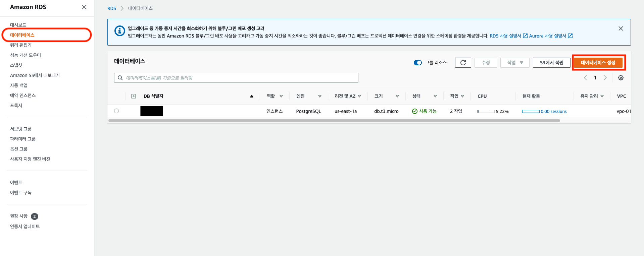The width and height of the screenshot is (644, 256).
Task: Sort by the 크기 column
Action: tap(397, 96)
